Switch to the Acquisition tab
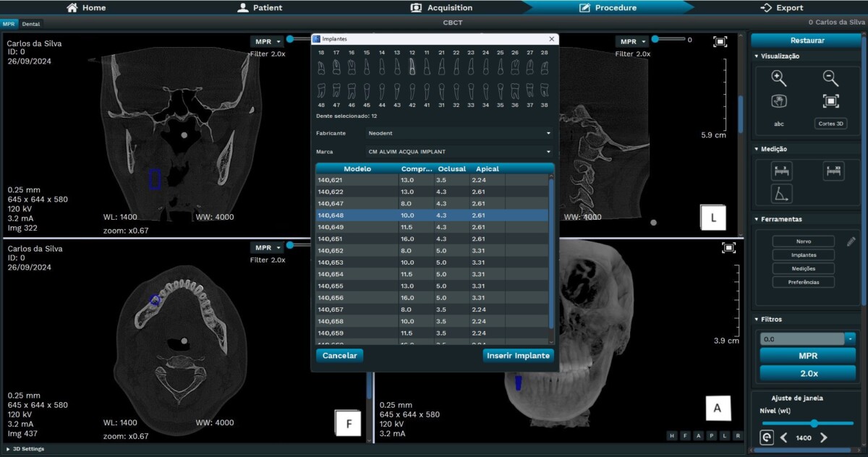868x457 pixels. tap(441, 8)
